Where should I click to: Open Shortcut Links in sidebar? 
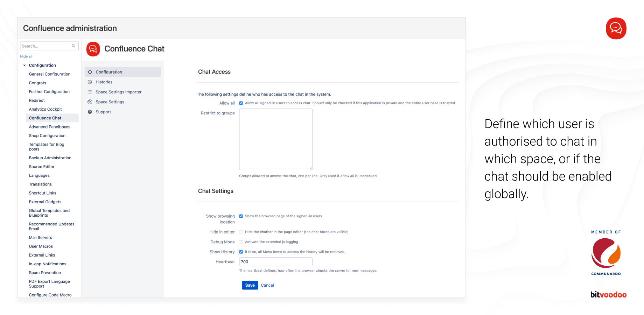click(x=42, y=193)
